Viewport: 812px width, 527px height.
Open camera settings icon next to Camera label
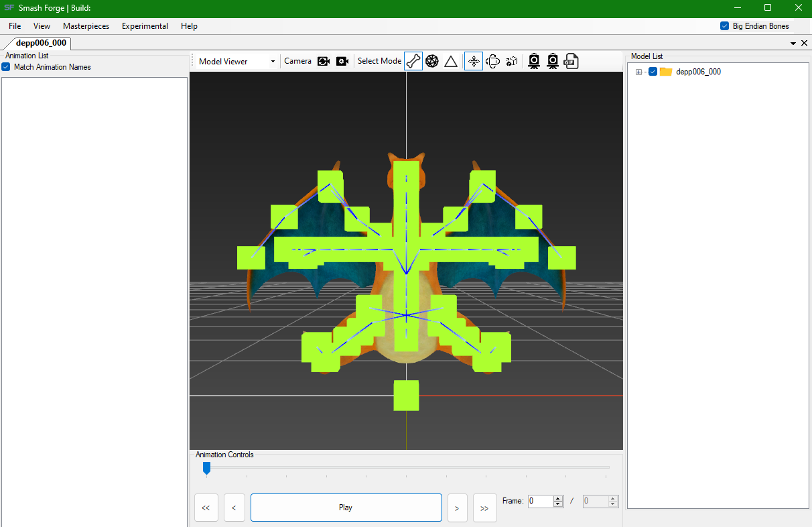(342, 61)
